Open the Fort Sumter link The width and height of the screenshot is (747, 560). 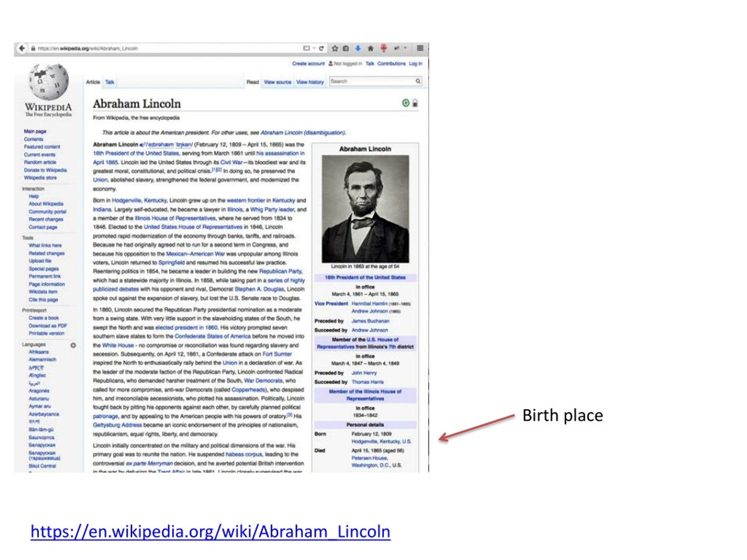[x=277, y=354]
